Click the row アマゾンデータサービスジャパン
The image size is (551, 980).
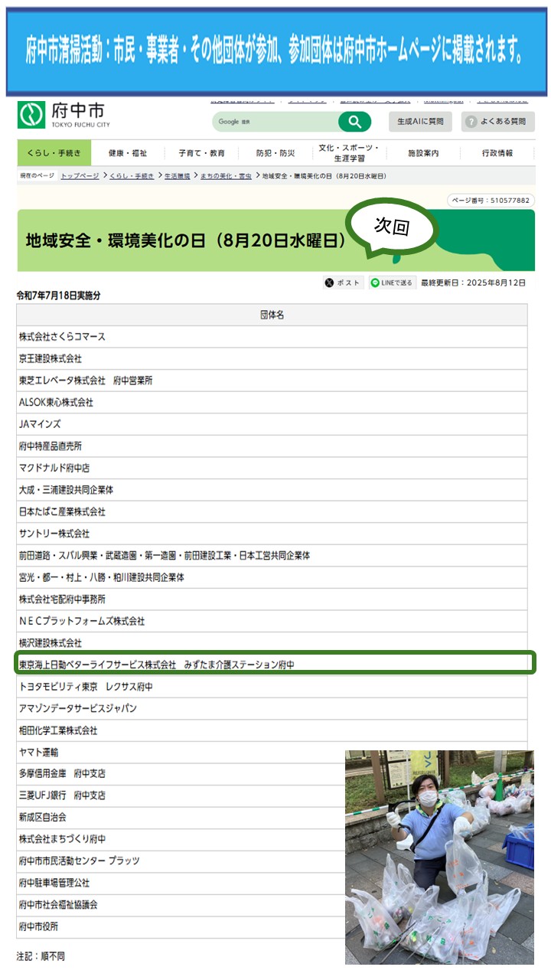(x=272, y=709)
